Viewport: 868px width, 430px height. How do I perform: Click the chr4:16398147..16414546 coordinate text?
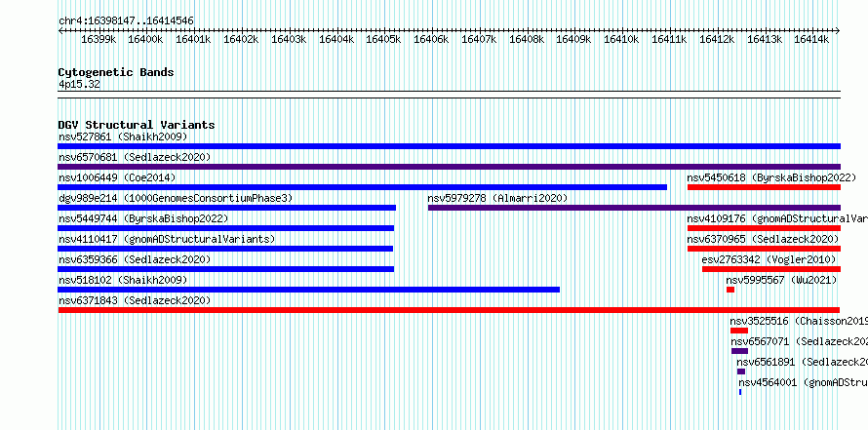(x=126, y=21)
